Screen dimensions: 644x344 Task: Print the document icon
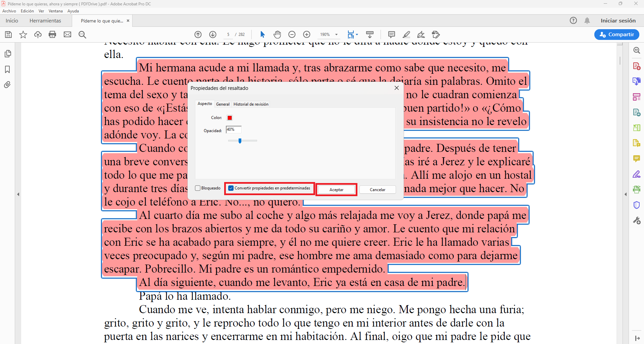(52, 35)
